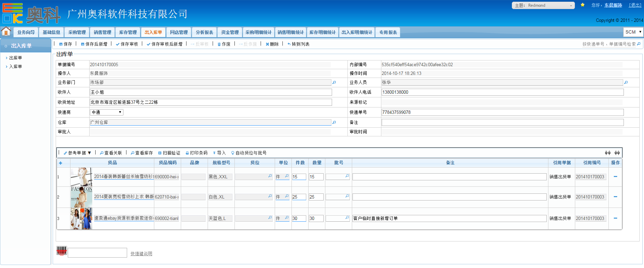Click the favorite star icon
644x268 pixels.
(x=583, y=5)
